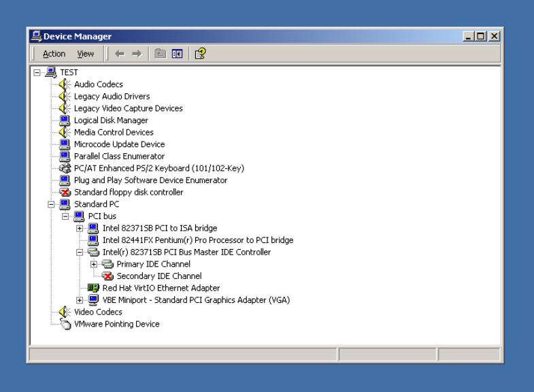Click the Pentium Pro to PCI bridge icon

pos(93,240)
